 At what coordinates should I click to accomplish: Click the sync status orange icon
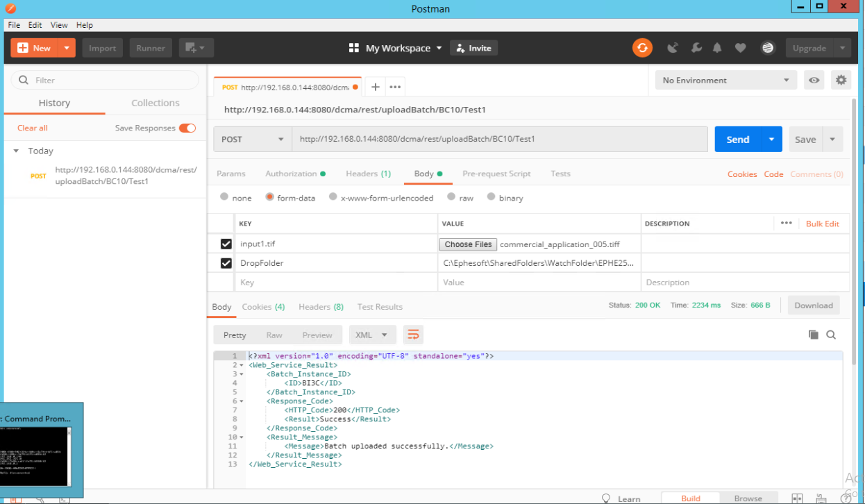642,48
